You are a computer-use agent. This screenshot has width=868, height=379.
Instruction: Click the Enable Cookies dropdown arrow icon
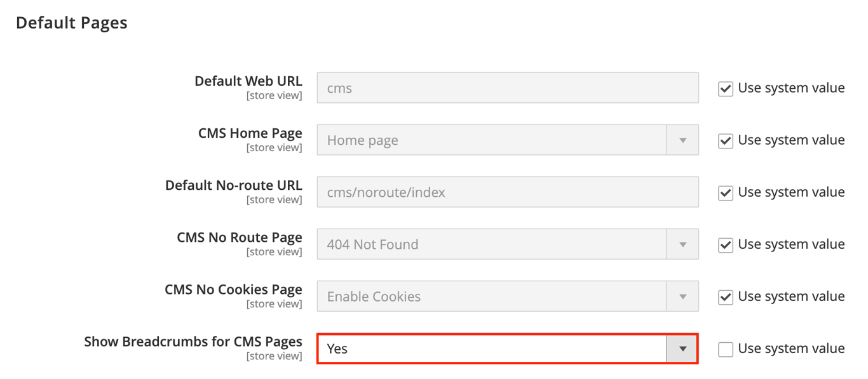[x=683, y=296]
